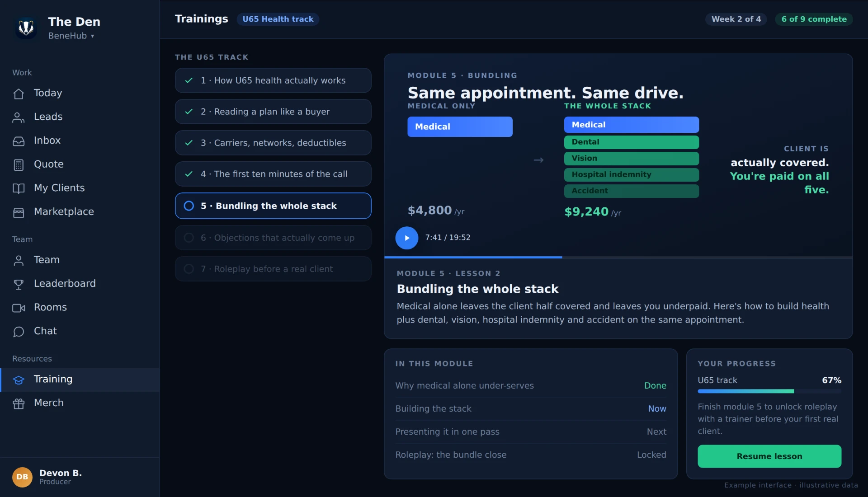The height and width of the screenshot is (497, 868).
Task: Open the Rooms video camera icon
Action: point(19,308)
